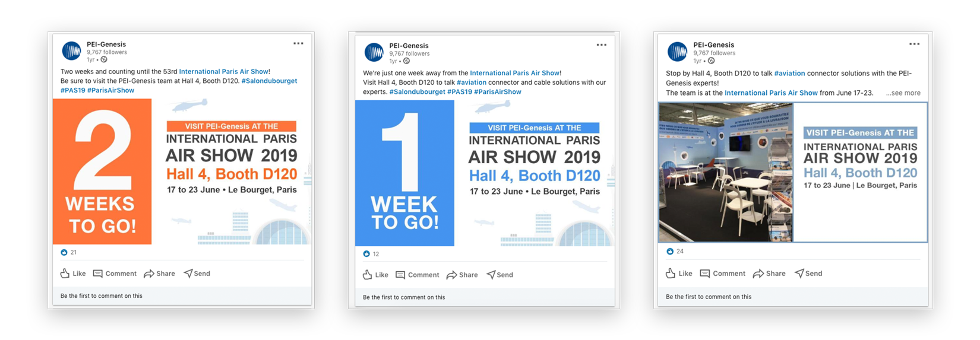Click '9,767 followers' text on the booth photo post
980x340 pixels.
coord(714,53)
